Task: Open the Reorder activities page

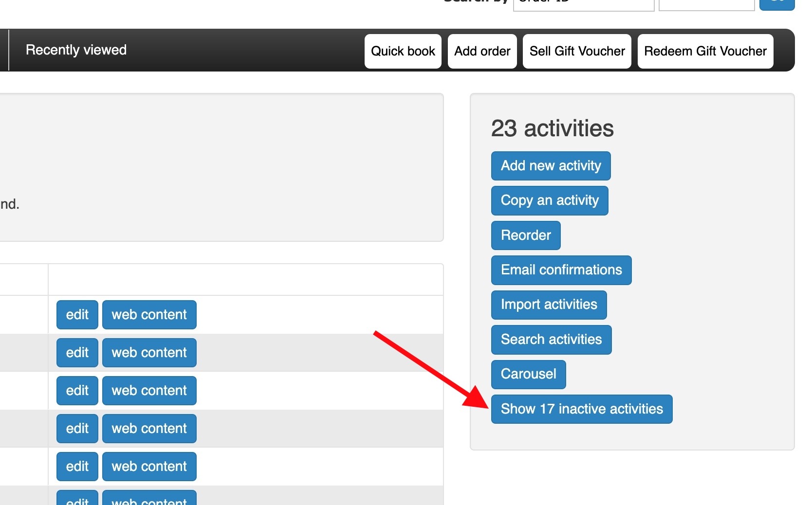Action: (x=526, y=235)
